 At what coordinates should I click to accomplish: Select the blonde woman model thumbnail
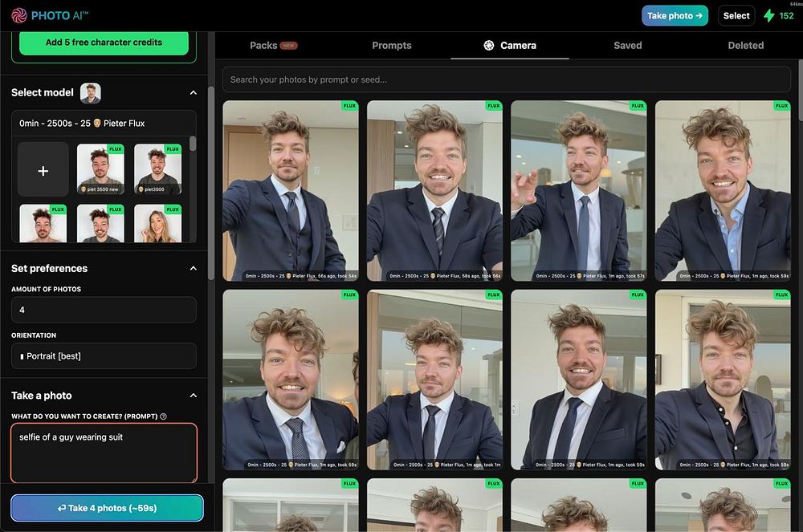157,224
